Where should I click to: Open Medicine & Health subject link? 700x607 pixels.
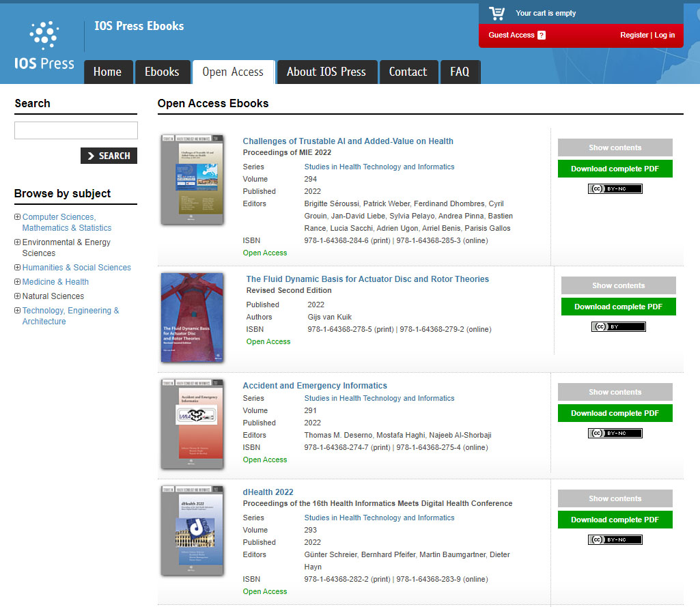click(55, 281)
